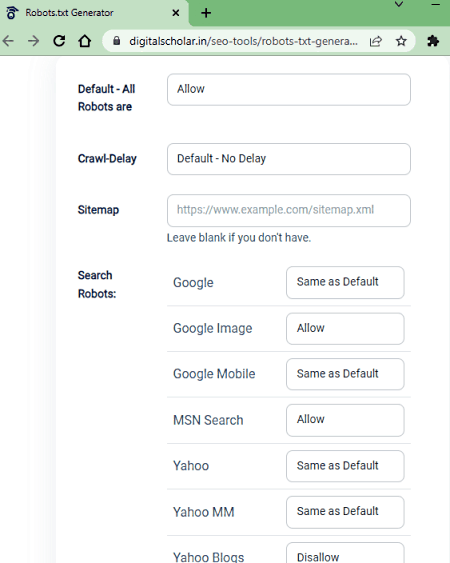
Task: Go to the browser home page icon
Action: point(85,41)
